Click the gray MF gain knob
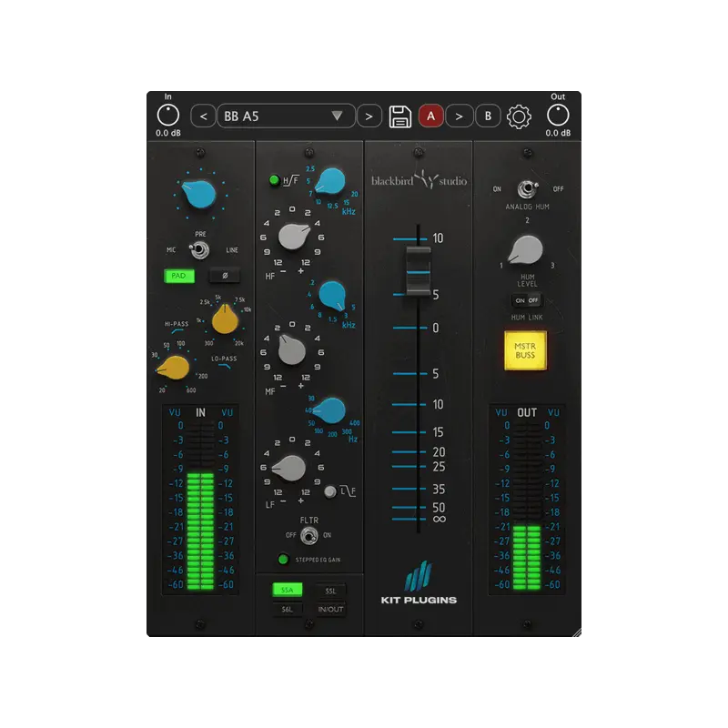This screenshot has height=728, width=728. tap(291, 350)
